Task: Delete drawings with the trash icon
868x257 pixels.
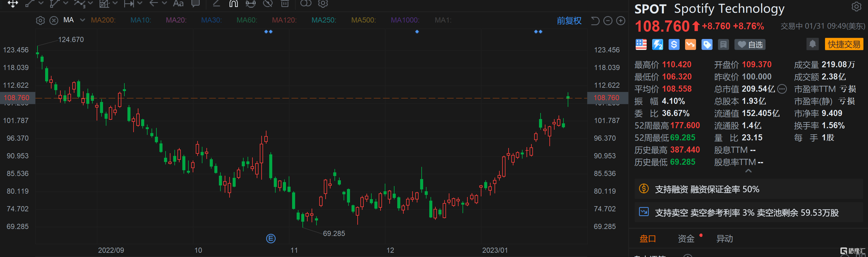Action: coord(285,3)
